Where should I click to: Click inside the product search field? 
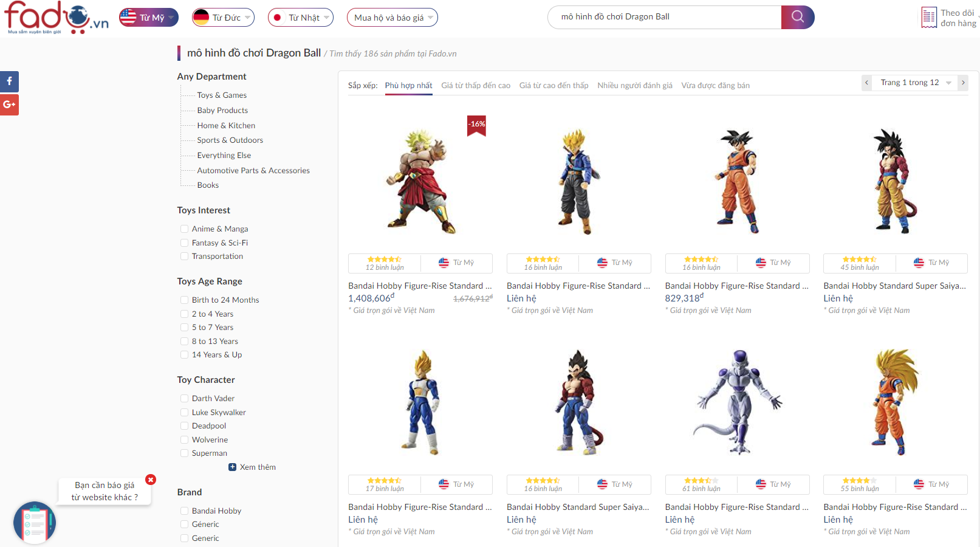pyautogui.click(x=665, y=17)
